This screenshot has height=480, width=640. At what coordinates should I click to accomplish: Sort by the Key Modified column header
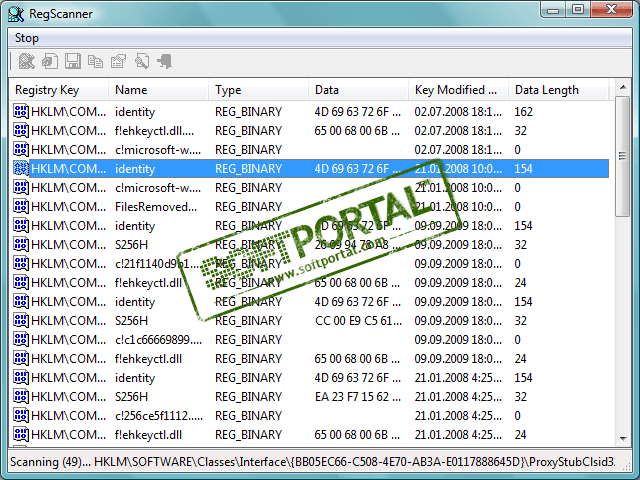[x=458, y=90]
